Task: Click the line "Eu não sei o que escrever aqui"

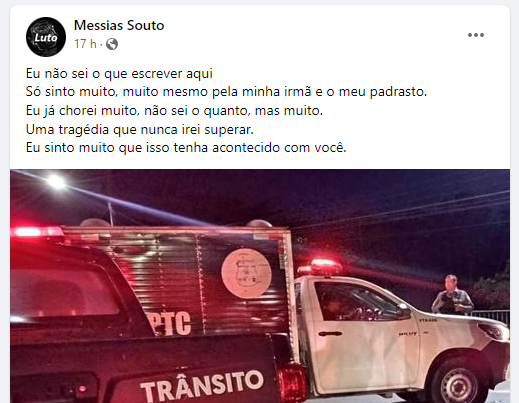Action: [x=119, y=74]
